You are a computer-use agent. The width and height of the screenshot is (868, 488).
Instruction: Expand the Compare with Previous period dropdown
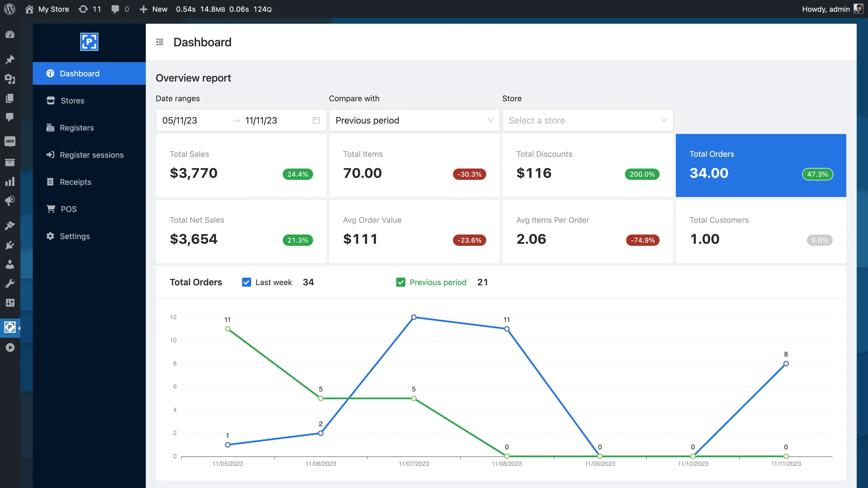pos(414,120)
